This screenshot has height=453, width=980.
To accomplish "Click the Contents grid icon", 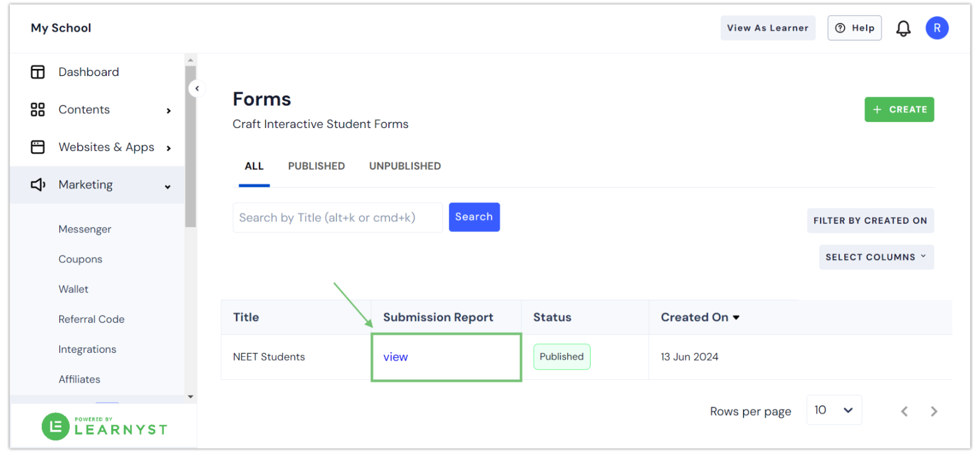I will (x=37, y=110).
